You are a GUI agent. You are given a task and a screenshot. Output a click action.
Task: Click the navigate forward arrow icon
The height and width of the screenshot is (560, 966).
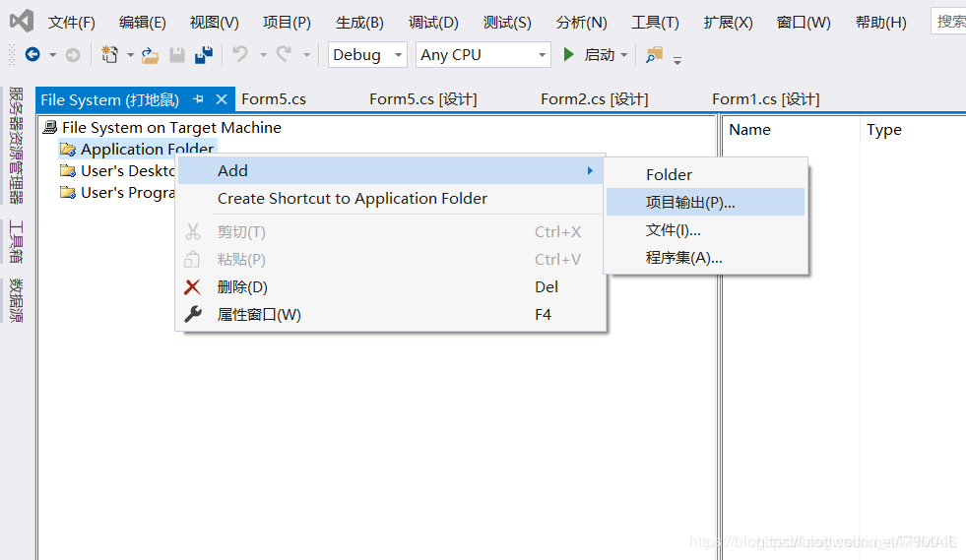pyautogui.click(x=73, y=55)
